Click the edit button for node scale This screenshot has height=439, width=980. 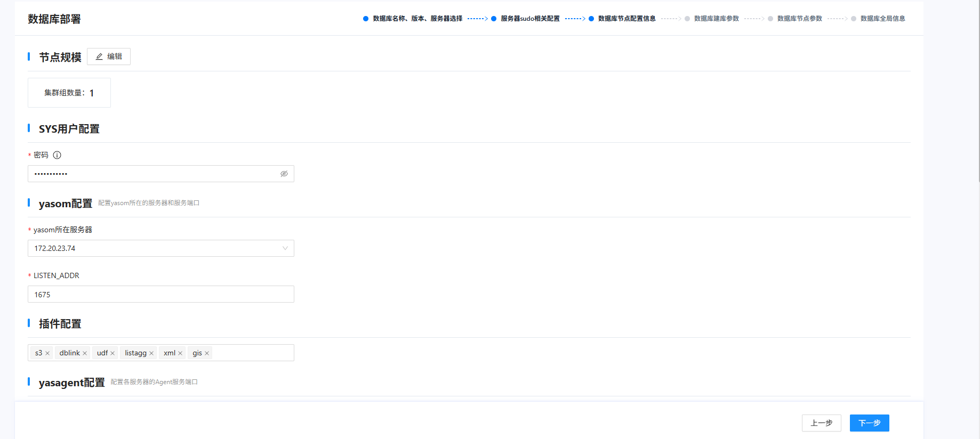click(109, 56)
